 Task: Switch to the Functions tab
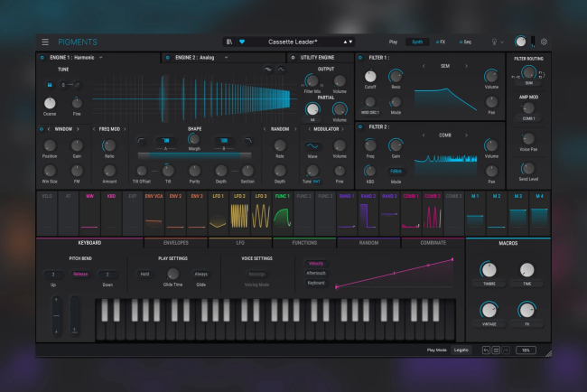[x=304, y=243]
